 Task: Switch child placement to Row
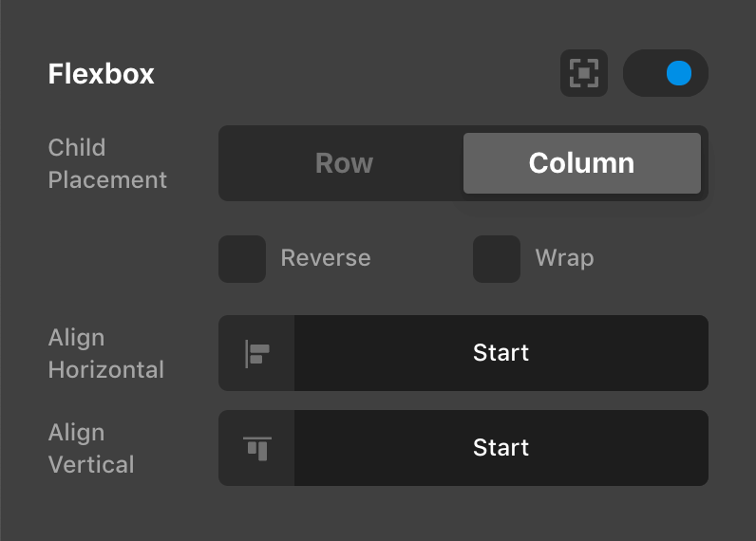point(344,163)
